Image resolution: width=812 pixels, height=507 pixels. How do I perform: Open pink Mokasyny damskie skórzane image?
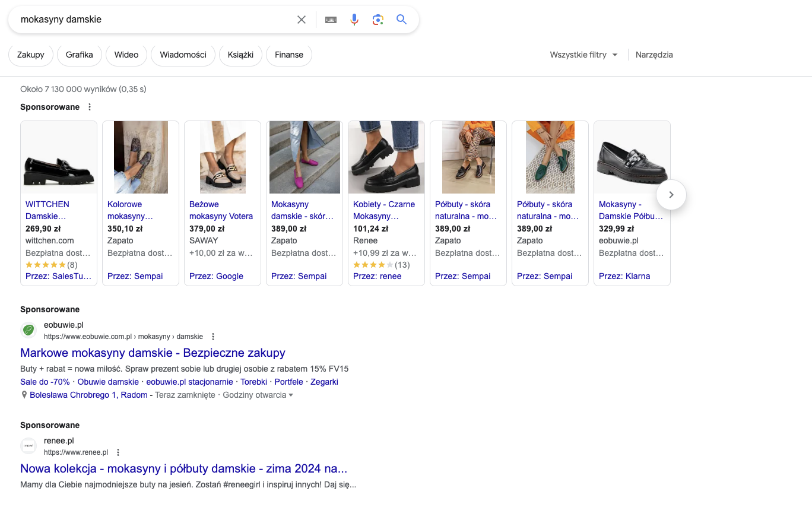304,157
